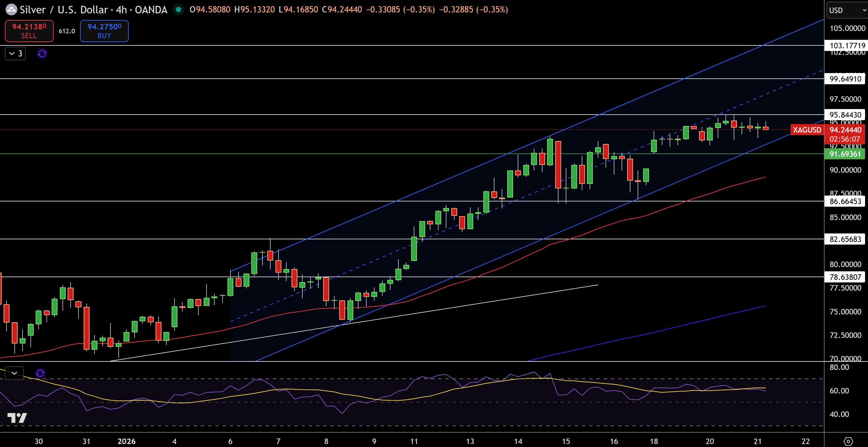The width and height of the screenshot is (868, 447).
Task: Click the SELL 94.21380 button
Action: 29,31
